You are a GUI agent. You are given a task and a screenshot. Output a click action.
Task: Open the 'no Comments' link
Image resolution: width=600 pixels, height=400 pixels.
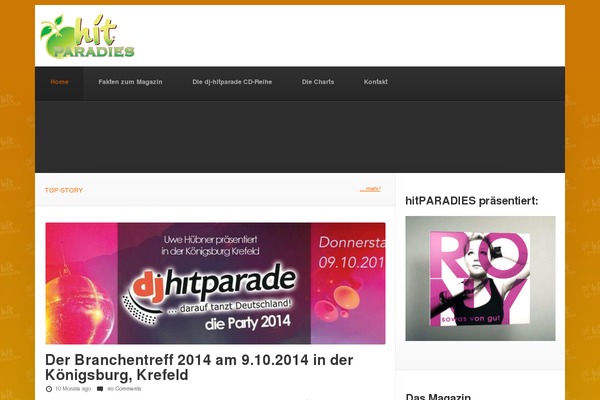(x=124, y=389)
